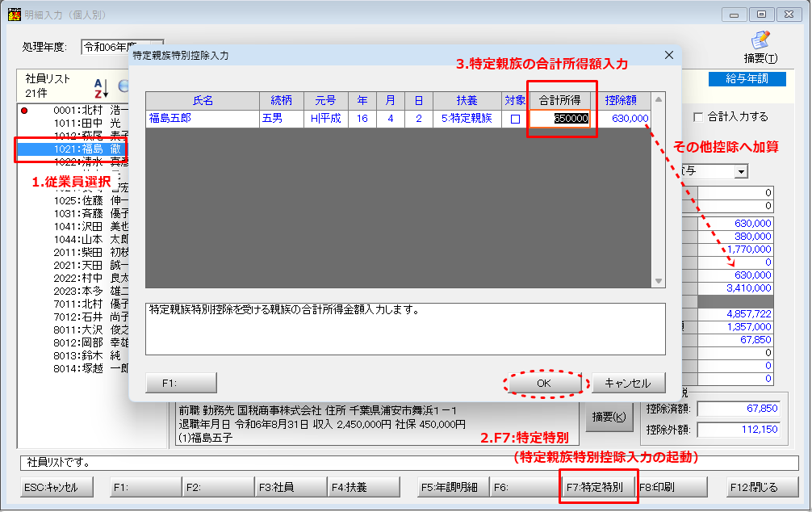Toggle the 対象 checkbox for 福島五郎
The height and width of the screenshot is (512, 812).
[515, 119]
